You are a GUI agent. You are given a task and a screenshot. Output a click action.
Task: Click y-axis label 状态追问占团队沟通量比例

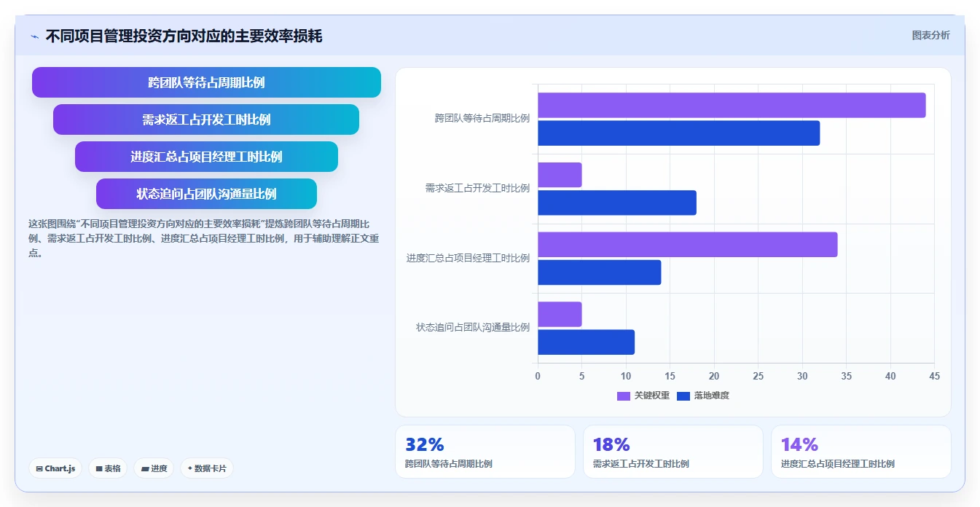pos(473,328)
